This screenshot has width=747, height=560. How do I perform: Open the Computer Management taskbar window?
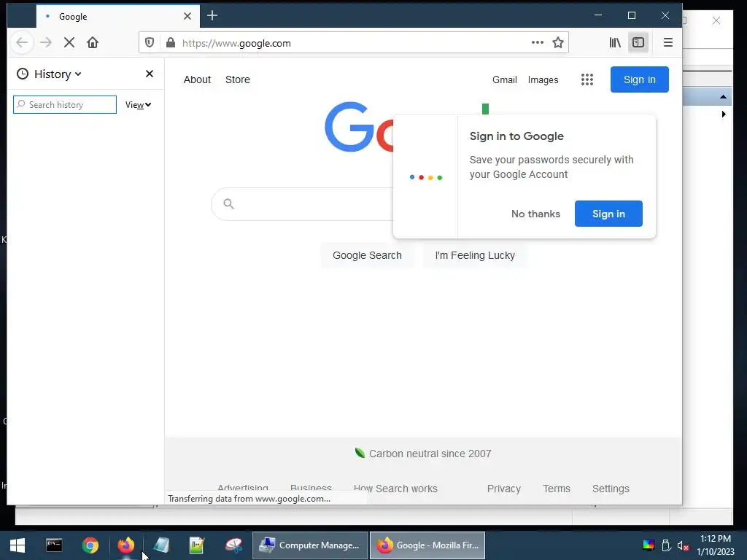(x=309, y=545)
